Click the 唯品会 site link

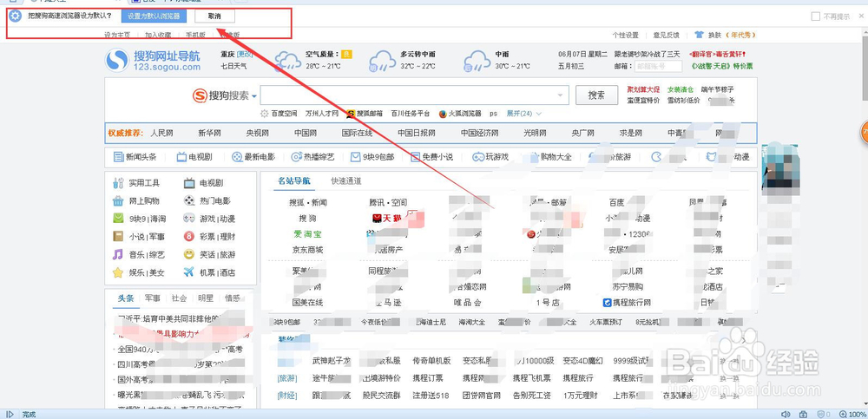point(467,303)
